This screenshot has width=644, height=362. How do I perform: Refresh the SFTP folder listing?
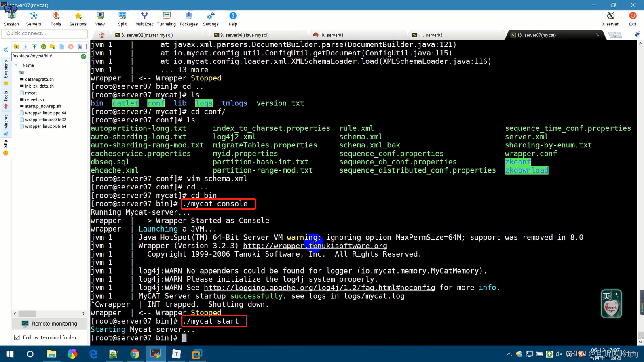(44, 47)
